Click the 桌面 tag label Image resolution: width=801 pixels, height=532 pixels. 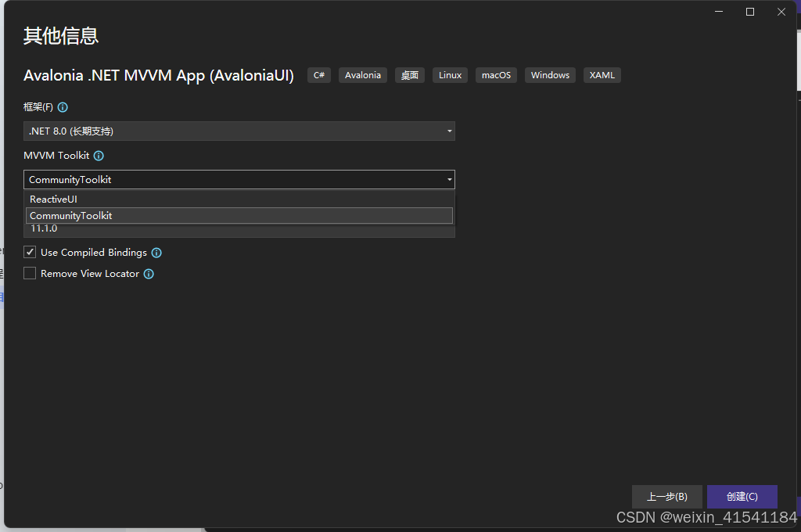410,75
